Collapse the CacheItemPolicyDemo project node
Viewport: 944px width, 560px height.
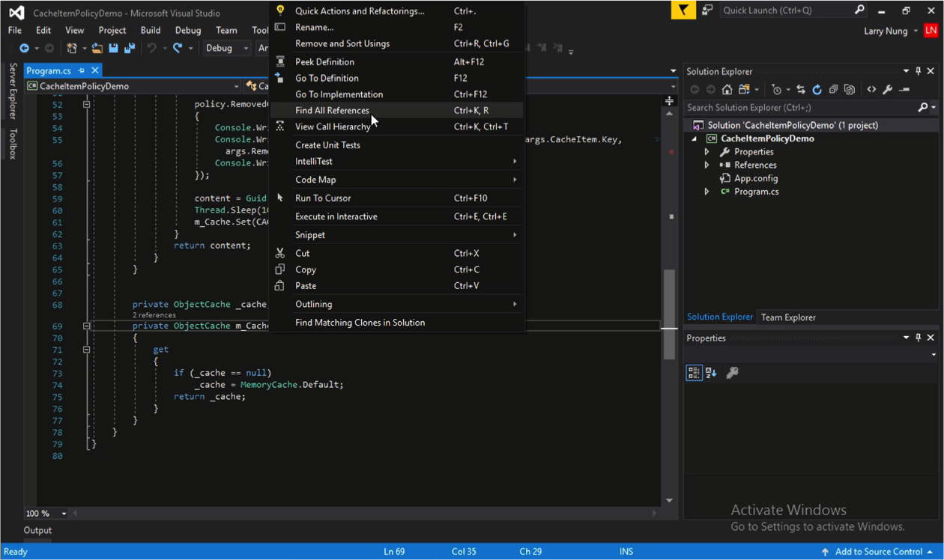[x=694, y=139]
